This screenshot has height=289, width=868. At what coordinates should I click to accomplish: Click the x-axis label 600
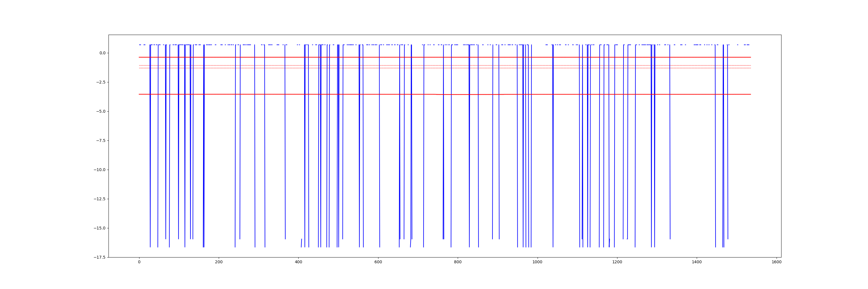pos(378,262)
